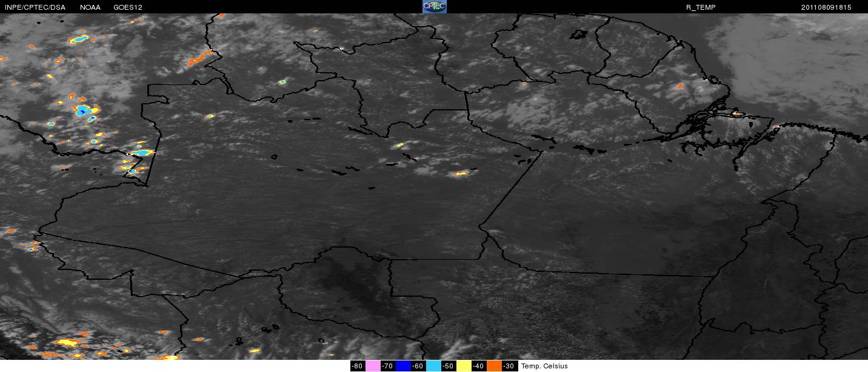Screen dimensions: 868x372
Task: Click the Temp. Celsius legend caption
Action: point(544,366)
